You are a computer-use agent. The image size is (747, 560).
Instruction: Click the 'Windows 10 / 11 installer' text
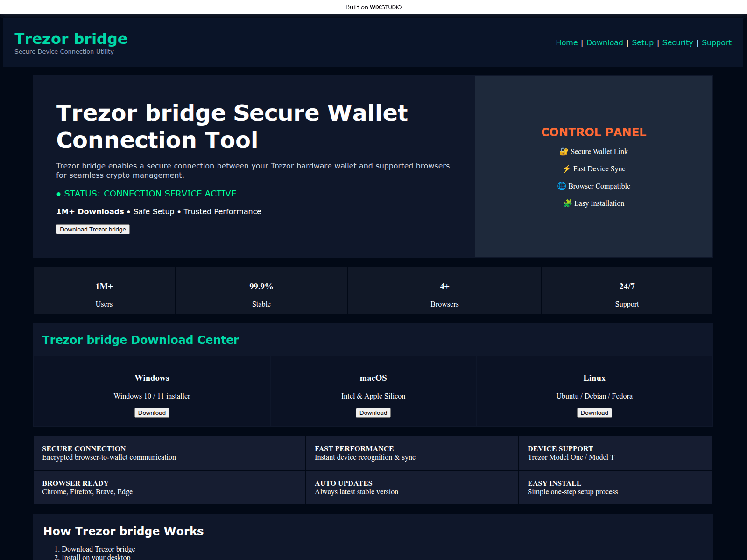click(x=152, y=396)
